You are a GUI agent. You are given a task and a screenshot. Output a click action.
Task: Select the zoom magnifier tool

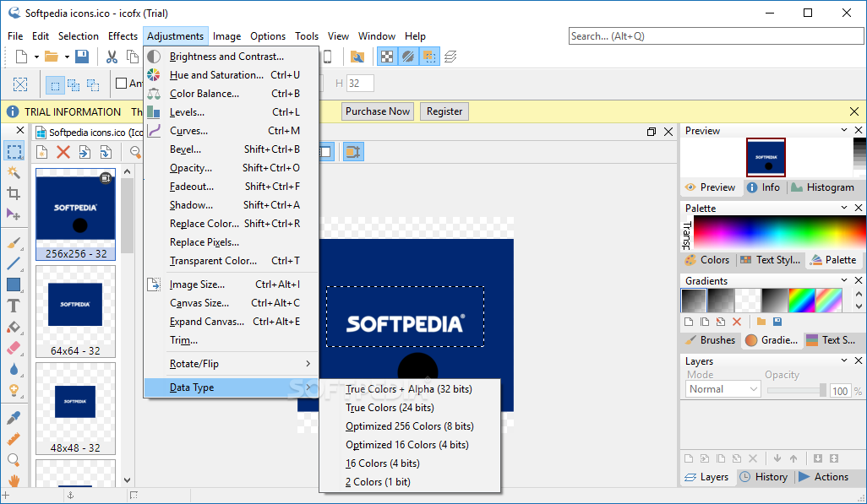(14, 460)
